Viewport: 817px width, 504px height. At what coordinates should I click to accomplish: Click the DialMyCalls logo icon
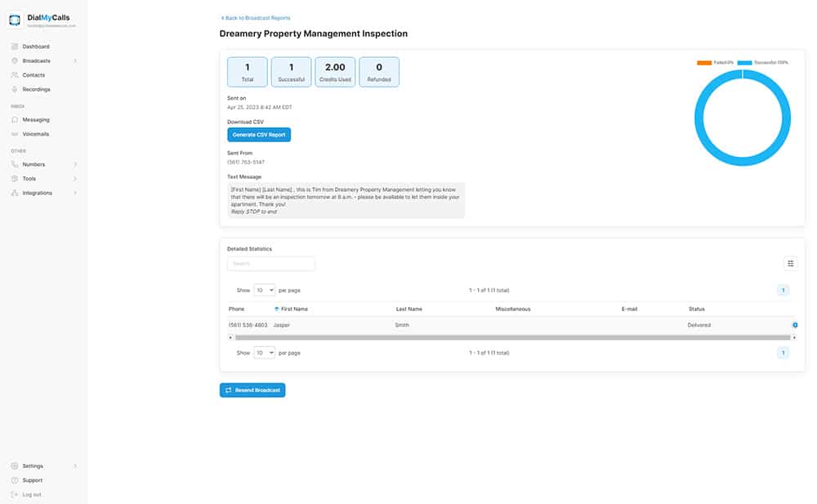(16, 20)
